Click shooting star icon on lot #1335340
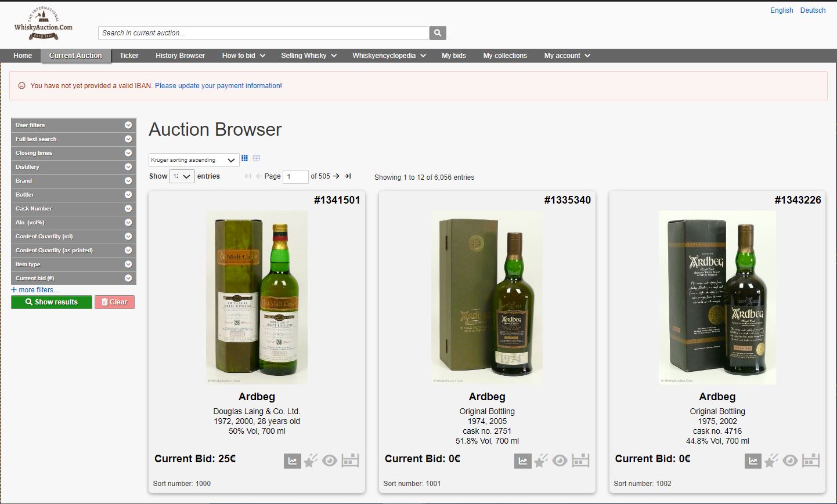The width and height of the screenshot is (837, 504). (541, 461)
